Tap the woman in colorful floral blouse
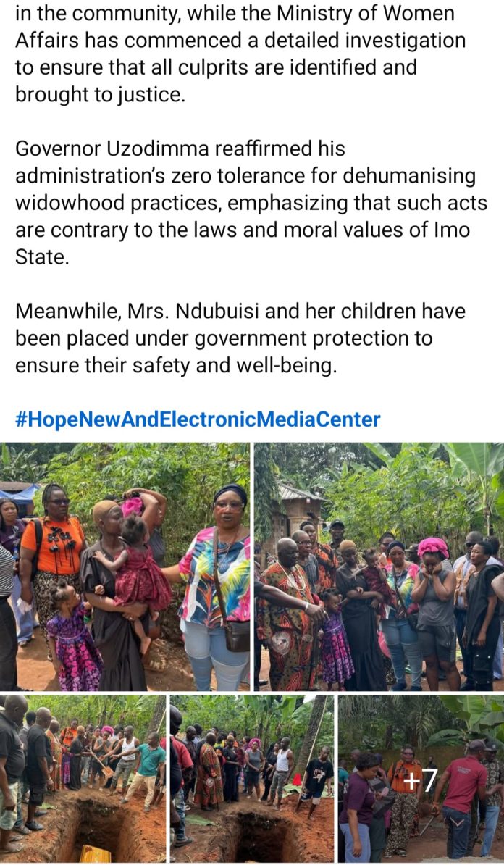The image size is (504, 865). (x=215, y=585)
